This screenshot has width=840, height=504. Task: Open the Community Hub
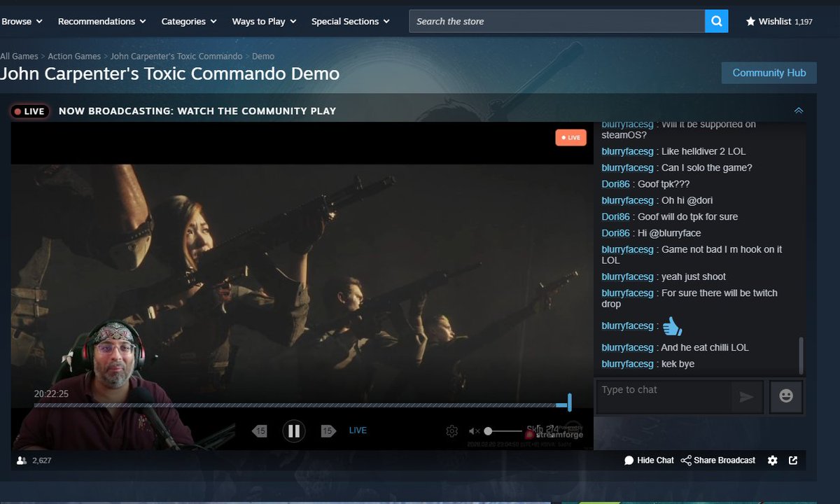point(769,73)
